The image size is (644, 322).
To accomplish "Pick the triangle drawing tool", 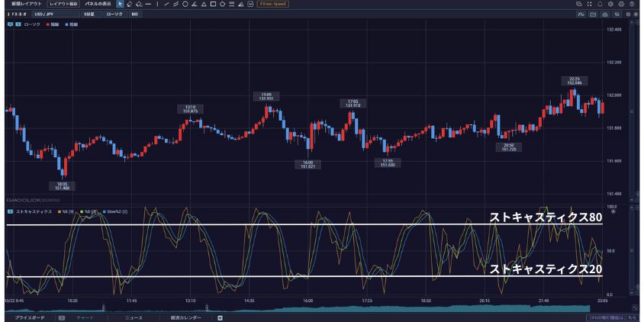I will click(204, 5).
